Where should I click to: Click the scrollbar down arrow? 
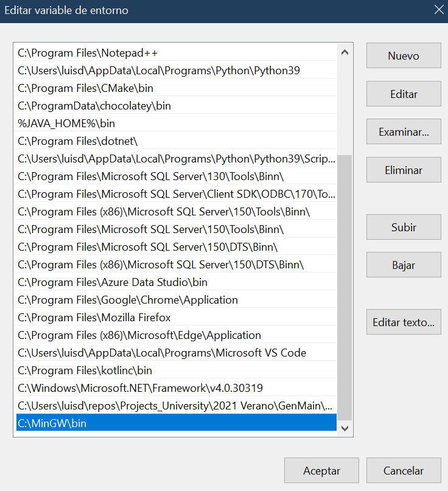[345, 428]
